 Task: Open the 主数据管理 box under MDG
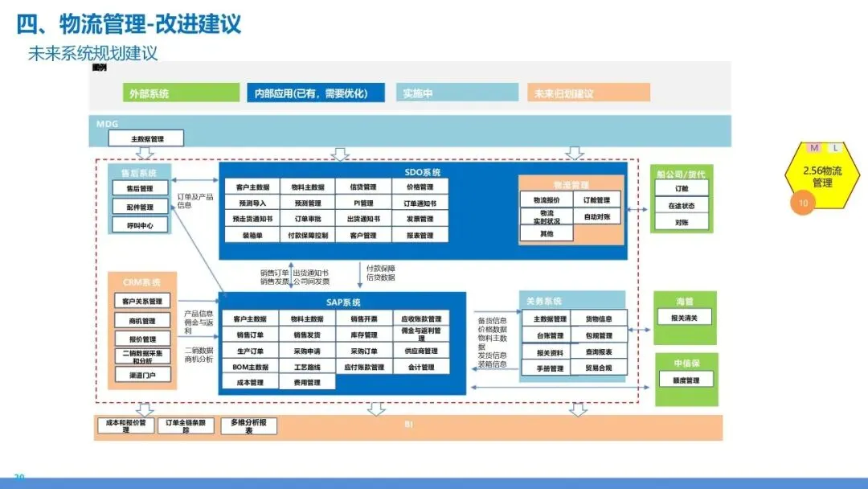coord(145,138)
